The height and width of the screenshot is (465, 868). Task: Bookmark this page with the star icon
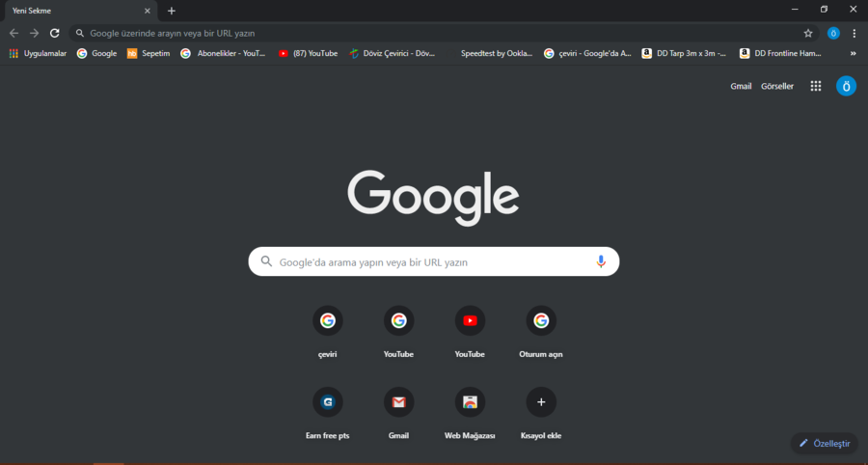(808, 33)
